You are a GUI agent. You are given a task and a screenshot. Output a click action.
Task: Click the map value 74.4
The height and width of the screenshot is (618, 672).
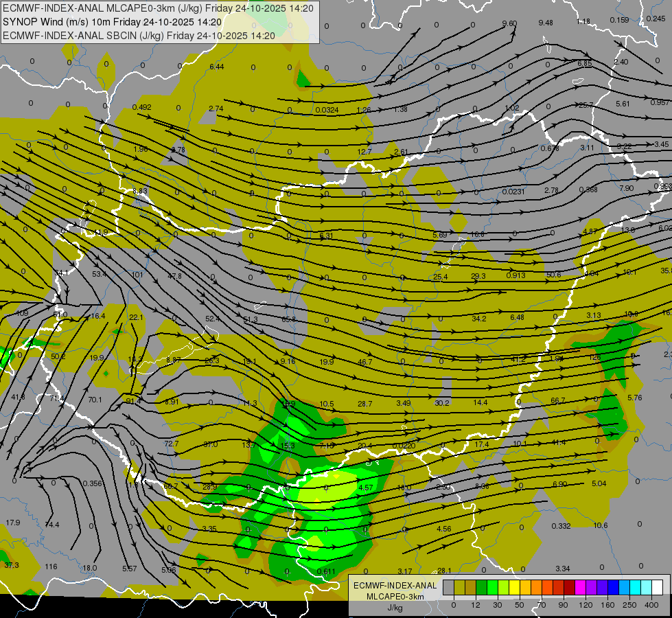click(x=52, y=525)
